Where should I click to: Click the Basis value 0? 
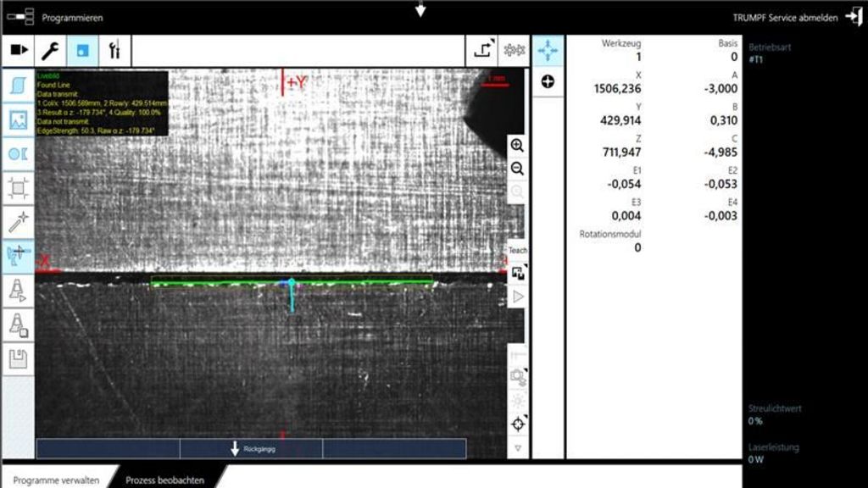734,57
